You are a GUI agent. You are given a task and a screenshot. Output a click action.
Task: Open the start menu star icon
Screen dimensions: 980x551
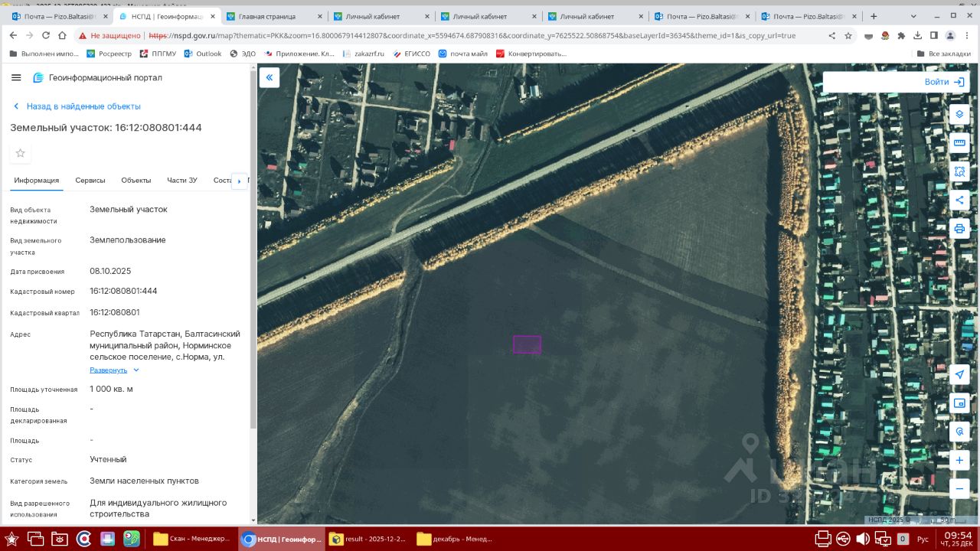11,539
